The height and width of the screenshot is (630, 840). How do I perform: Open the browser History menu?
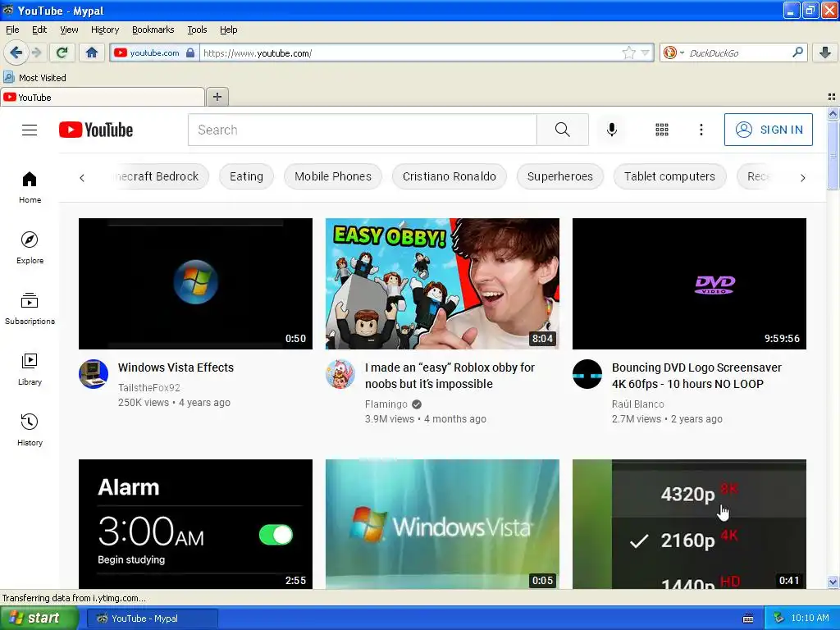pyautogui.click(x=104, y=30)
